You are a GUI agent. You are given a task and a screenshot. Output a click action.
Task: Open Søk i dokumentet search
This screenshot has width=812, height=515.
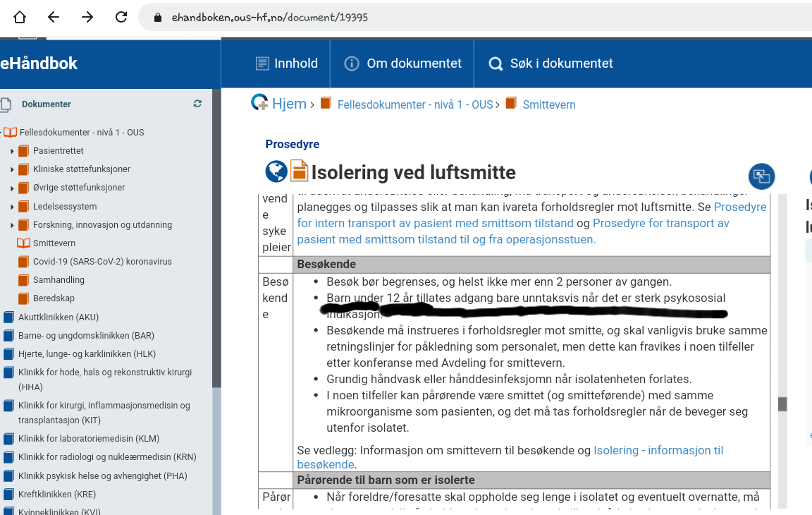[551, 63]
